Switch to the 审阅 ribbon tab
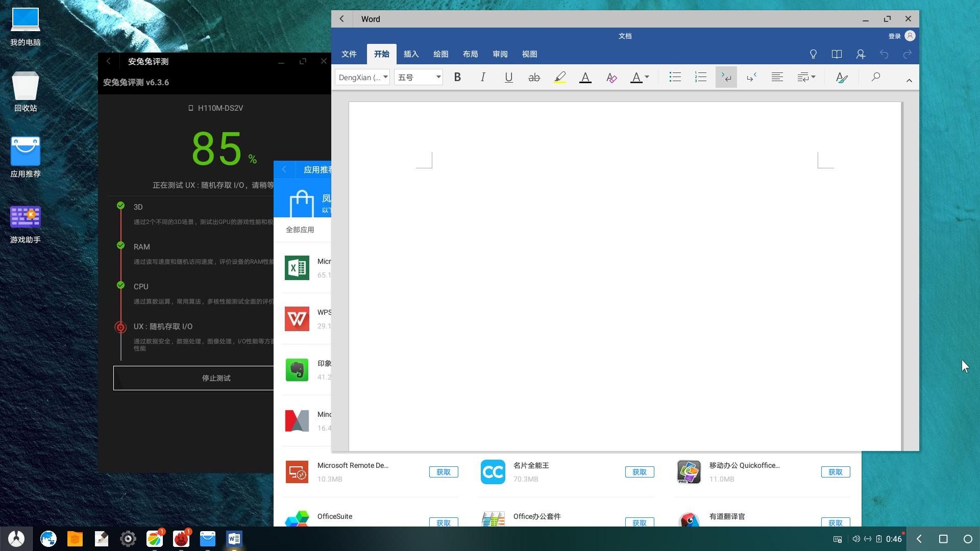The width and height of the screenshot is (980, 551). pyautogui.click(x=500, y=54)
